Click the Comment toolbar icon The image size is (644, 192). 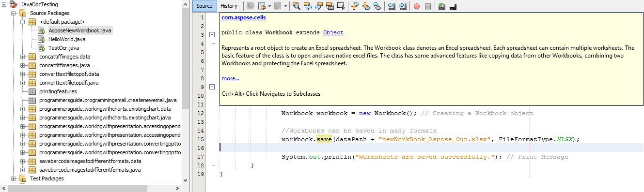click(441, 6)
